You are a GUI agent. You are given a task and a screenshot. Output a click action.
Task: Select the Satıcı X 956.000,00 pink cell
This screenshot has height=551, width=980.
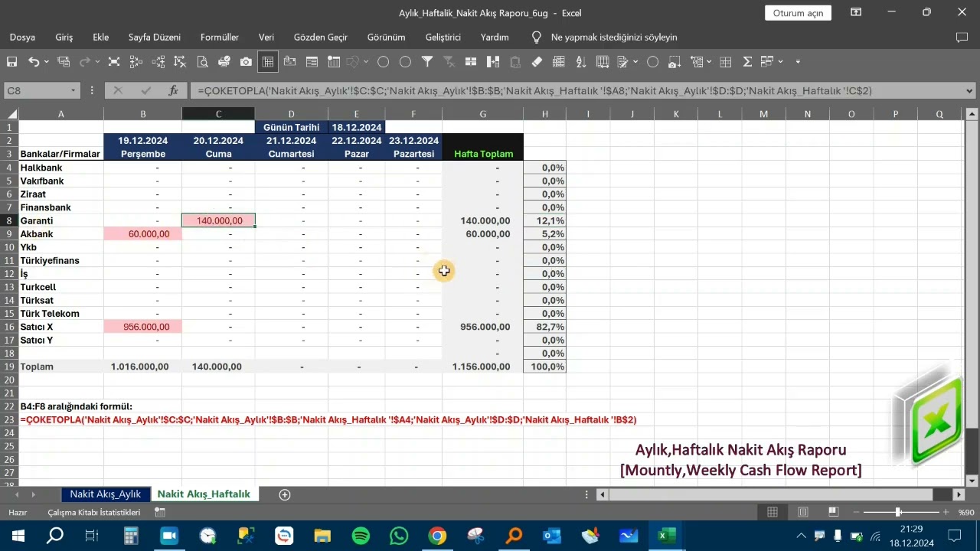pyautogui.click(x=142, y=327)
